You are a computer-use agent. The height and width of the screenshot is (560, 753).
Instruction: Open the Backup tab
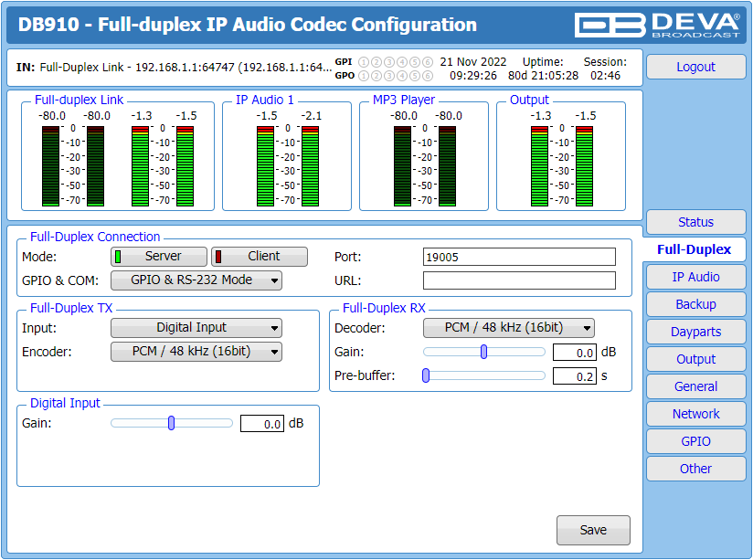pos(695,304)
